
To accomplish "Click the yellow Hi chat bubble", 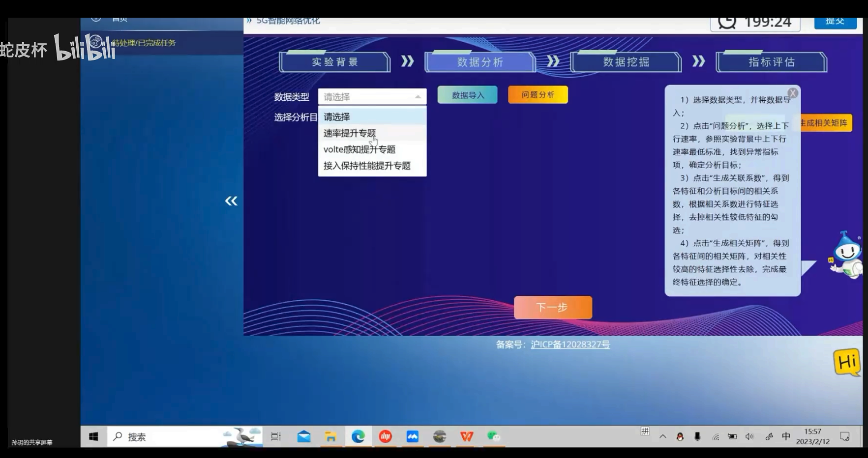I will tap(847, 363).
